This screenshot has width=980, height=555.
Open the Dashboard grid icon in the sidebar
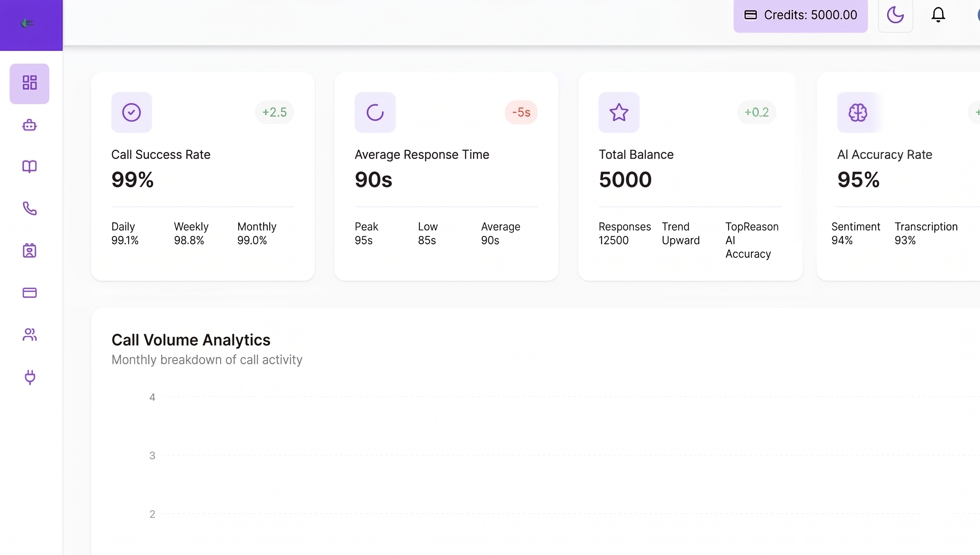click(29, 83)
